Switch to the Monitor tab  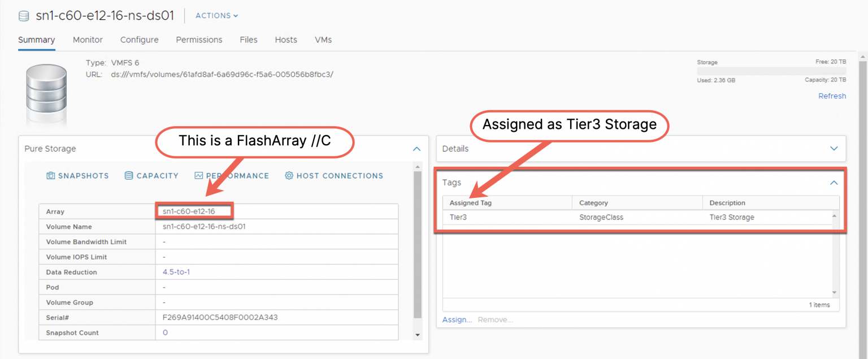tap(88, 40)
